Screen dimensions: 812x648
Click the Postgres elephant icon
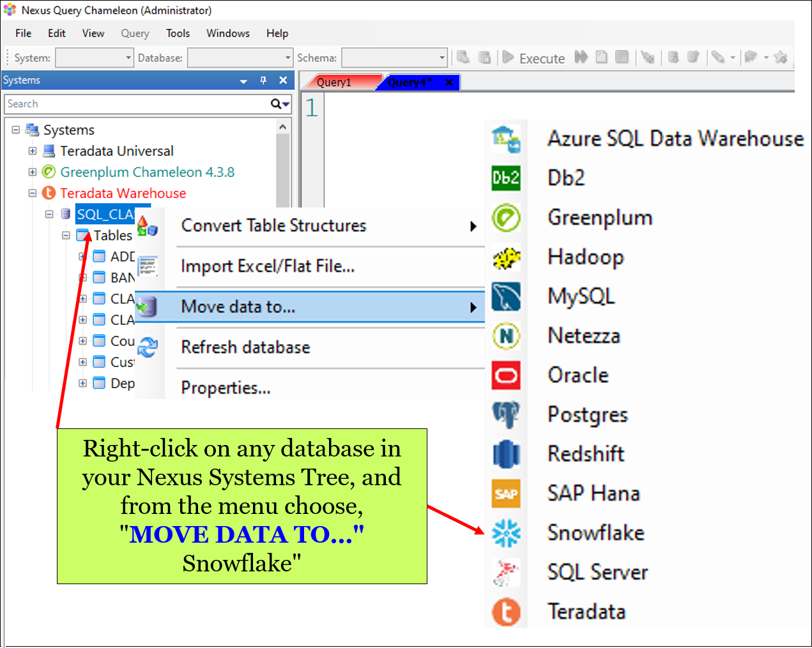pos(506,415)
